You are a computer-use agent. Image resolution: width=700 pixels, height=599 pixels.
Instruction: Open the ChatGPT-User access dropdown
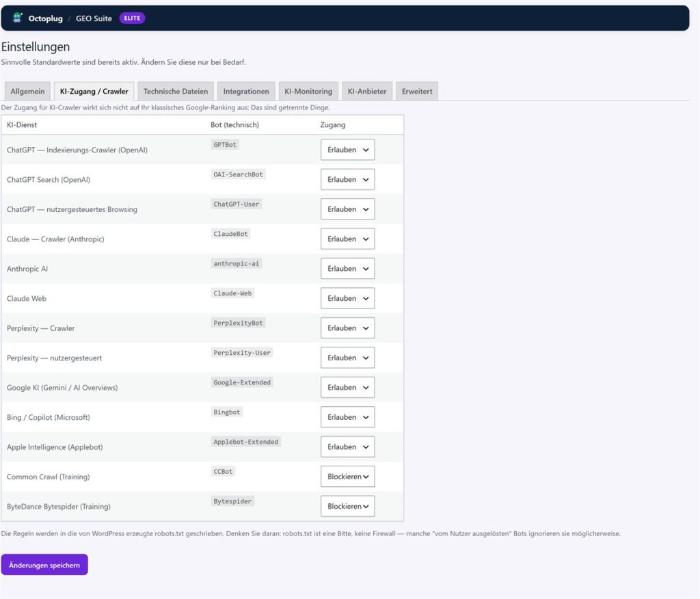(x=348, y=209)
